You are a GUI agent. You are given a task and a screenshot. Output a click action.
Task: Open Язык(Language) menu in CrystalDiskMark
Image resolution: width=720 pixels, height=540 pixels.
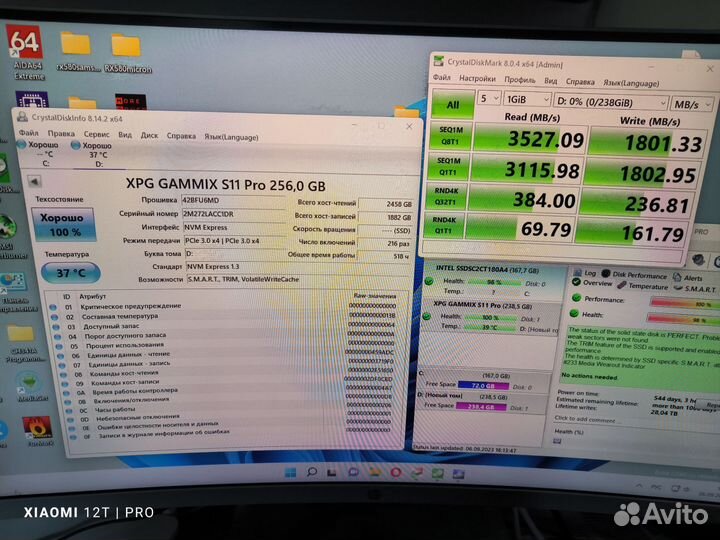(x=631, y=83)
